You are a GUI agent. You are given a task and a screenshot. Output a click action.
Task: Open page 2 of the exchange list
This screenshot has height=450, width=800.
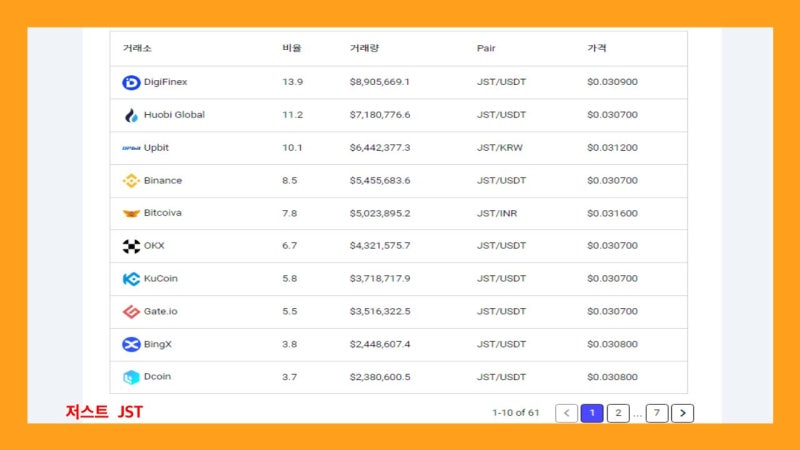coord(618,413)
